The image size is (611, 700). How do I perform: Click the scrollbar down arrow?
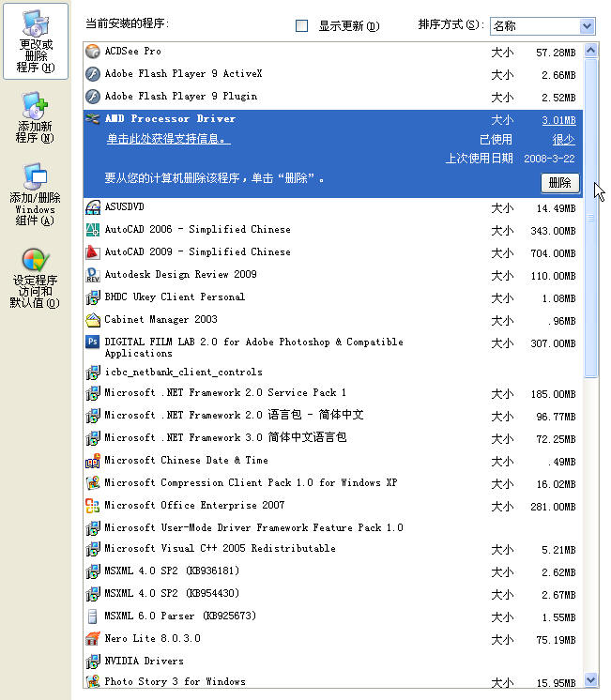[x=591, y=679]
